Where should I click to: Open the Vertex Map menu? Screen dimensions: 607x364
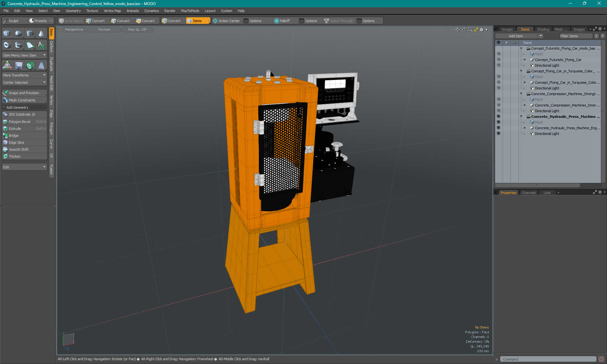[x=112, y=11]
